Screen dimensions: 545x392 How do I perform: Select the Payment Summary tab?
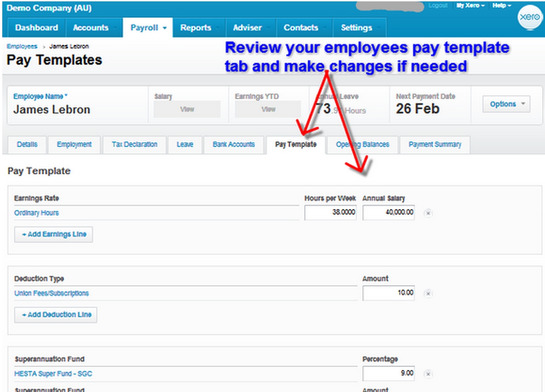(x=435, y=145)
